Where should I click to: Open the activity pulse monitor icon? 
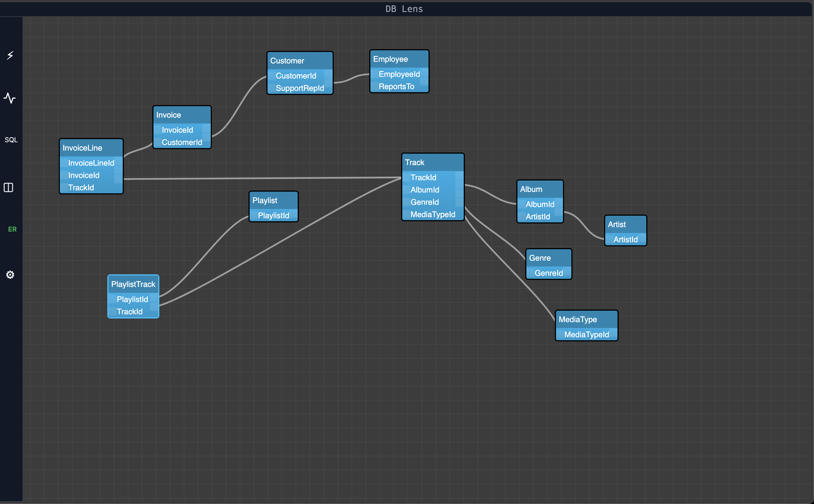tap(10, 98)
